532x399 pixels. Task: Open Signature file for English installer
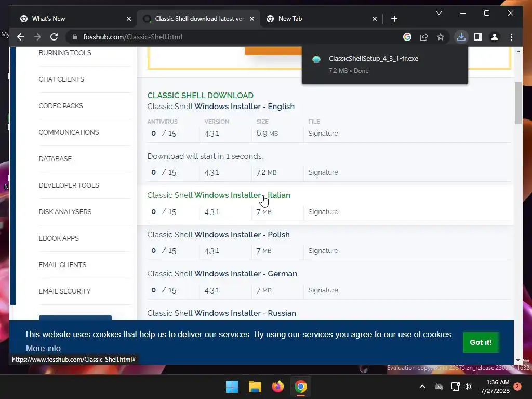[x=323, y=134]
